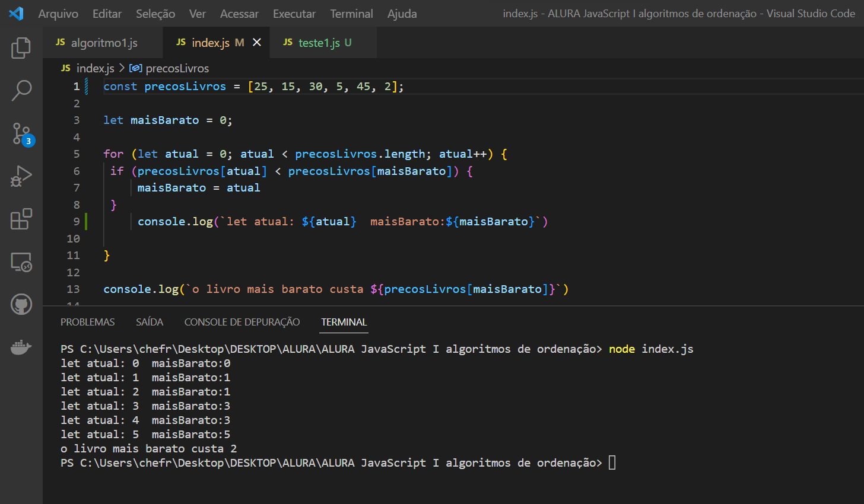Click terminal line 'let atual: 0 maisBarato:0'
Image resolution: width=864 pixels, height=504 pixels.
point(145,363)
